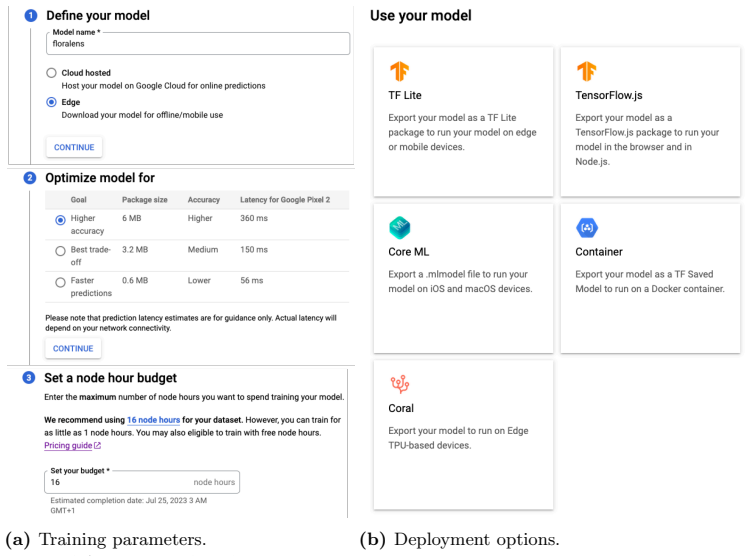The image size is (748, 556).
Task: Open the Pricing guide link
Action: tap(68, 445)
